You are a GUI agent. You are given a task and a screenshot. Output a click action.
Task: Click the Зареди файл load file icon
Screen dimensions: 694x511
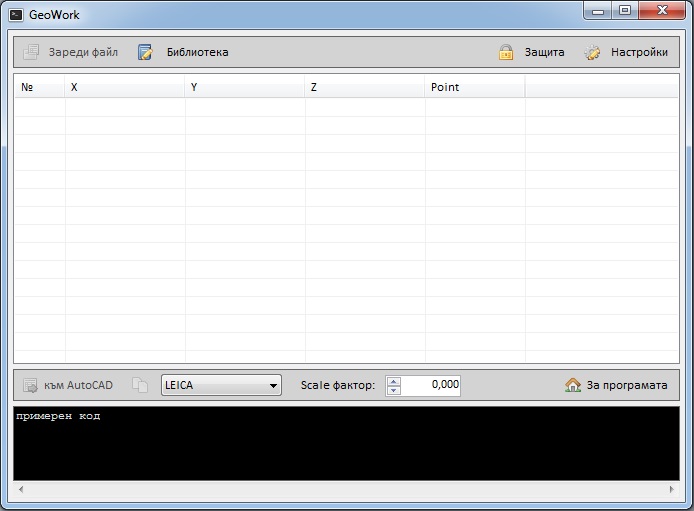31,52
